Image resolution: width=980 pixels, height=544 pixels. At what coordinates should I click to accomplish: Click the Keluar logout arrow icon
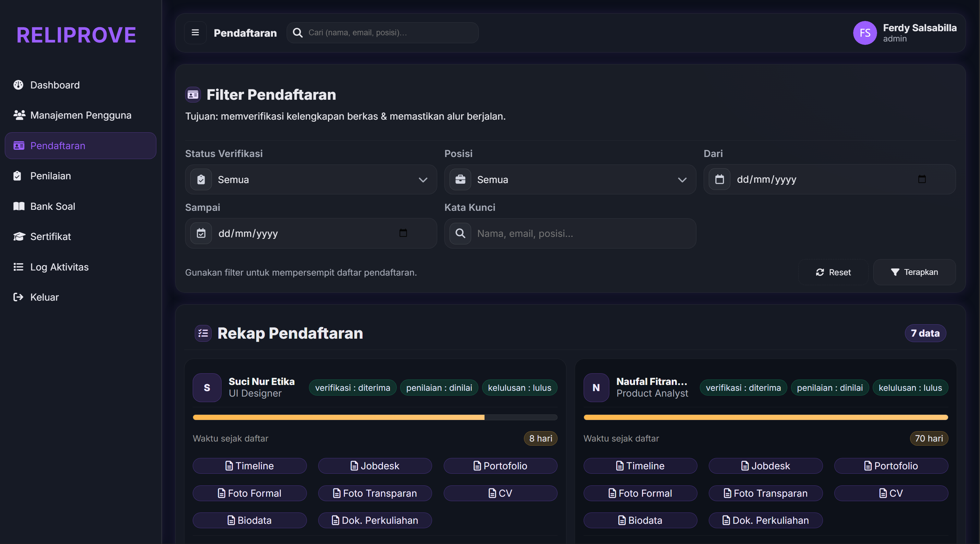(x=18, y=297)
